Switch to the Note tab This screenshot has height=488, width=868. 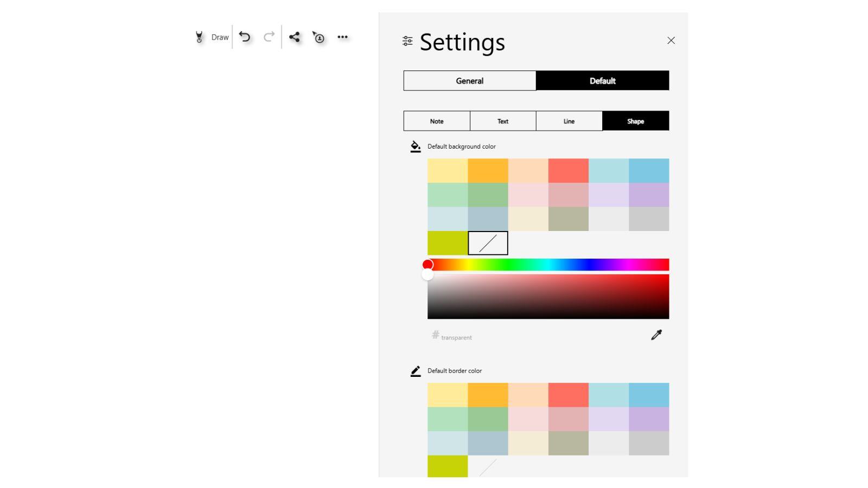pyautogui.click(x=436, y=121)
